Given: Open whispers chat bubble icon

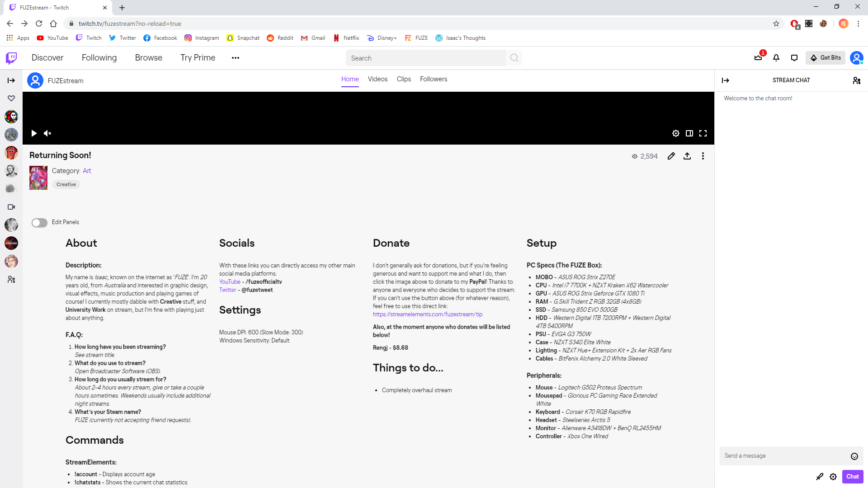Looking at the screenshot, I should coord(794,58).
